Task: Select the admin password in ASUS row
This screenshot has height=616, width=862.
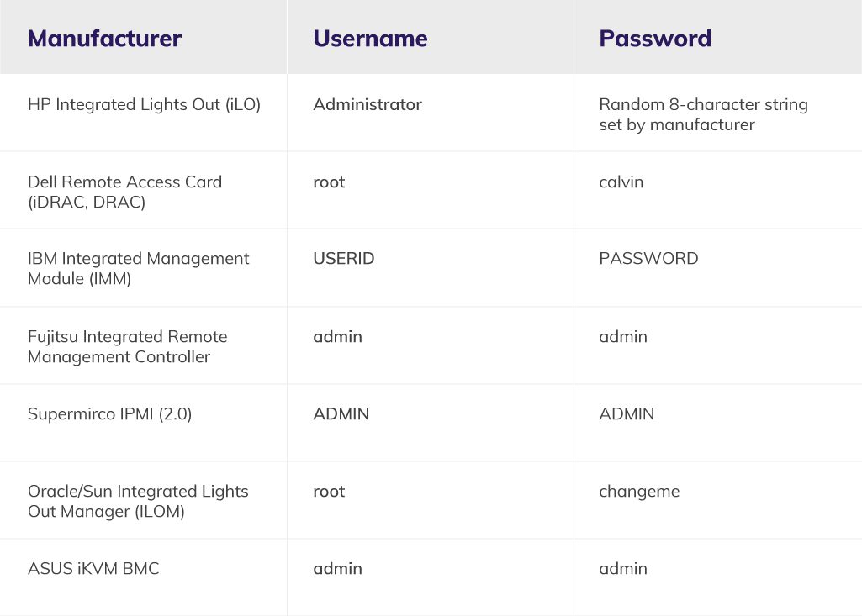Action: 623,569
